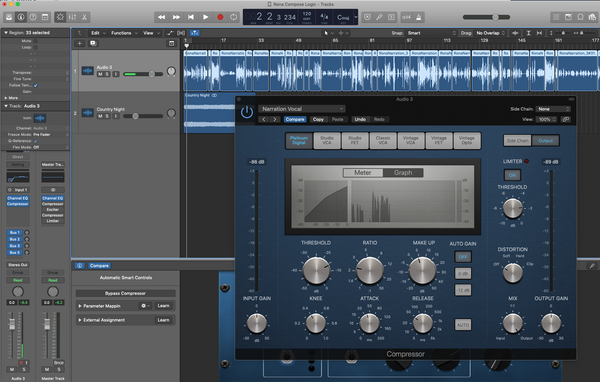The height and width of the screenshot is (382, 600).
Task: Open the List Editors icon
Action: pyautogui.click(x=556, y=17)
